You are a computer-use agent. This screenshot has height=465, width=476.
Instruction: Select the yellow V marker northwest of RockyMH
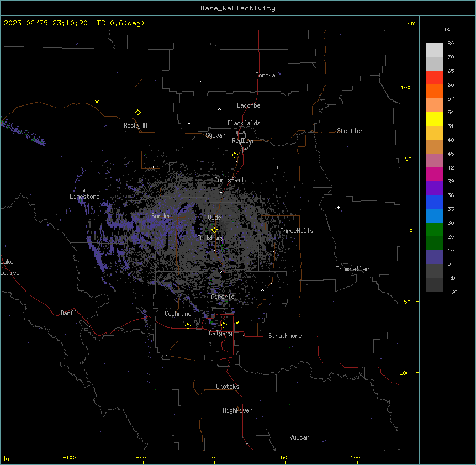tap(97, 102)
